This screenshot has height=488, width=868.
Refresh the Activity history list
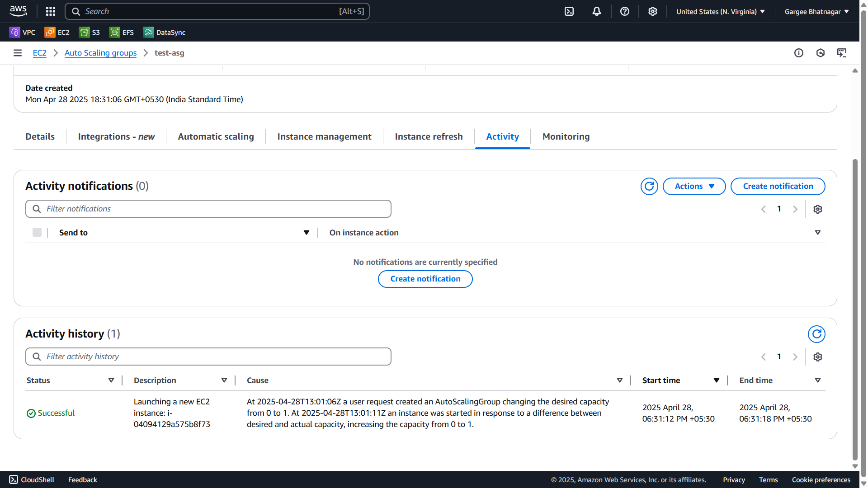tap(816, 334)
